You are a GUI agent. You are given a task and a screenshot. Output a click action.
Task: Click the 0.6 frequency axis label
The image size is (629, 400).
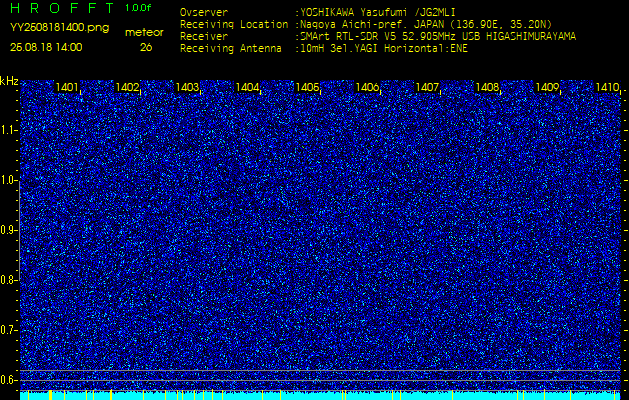click(x=7, y=380)
